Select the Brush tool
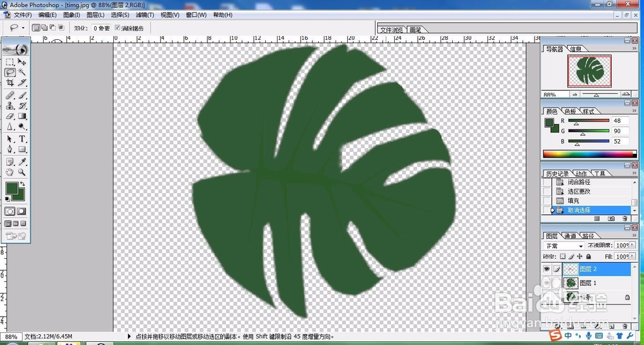The height and width of the screenshot is (345, 644). 22,96
